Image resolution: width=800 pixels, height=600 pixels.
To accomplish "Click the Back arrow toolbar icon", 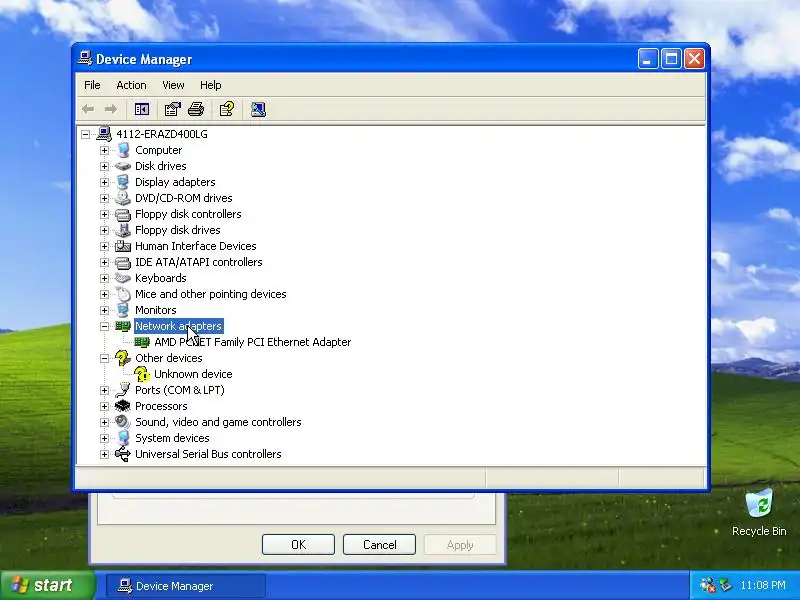I will pyautogui.click(x=88, y=109).
